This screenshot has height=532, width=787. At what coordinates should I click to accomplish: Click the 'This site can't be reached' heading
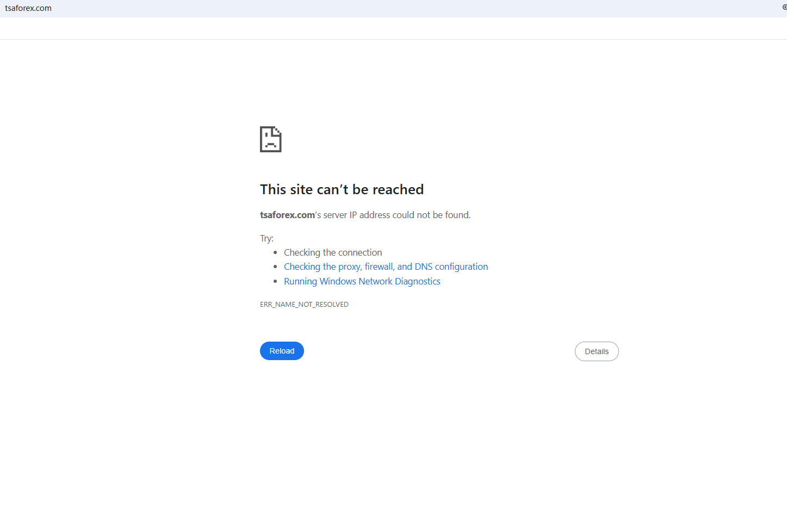click(x=342, y=189)
